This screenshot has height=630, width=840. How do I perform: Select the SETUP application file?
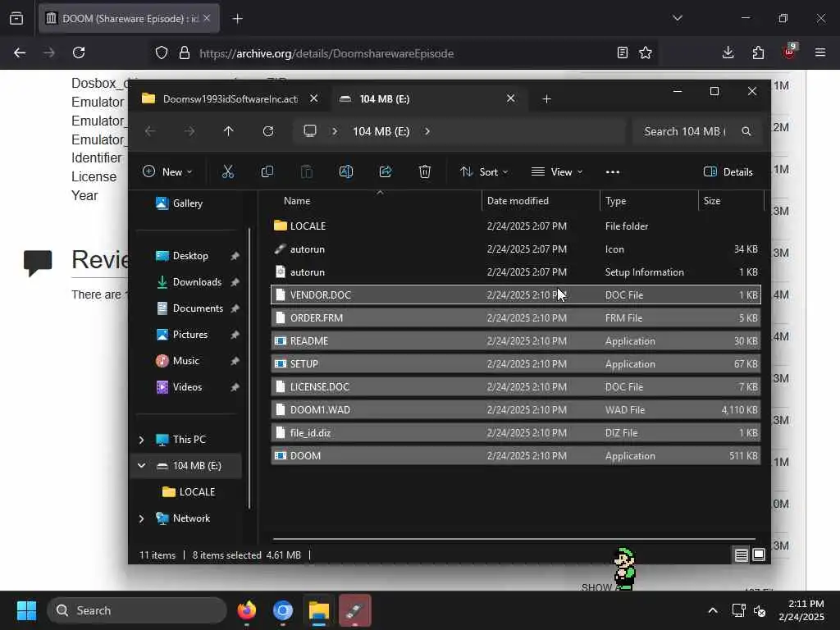[516, 363]
